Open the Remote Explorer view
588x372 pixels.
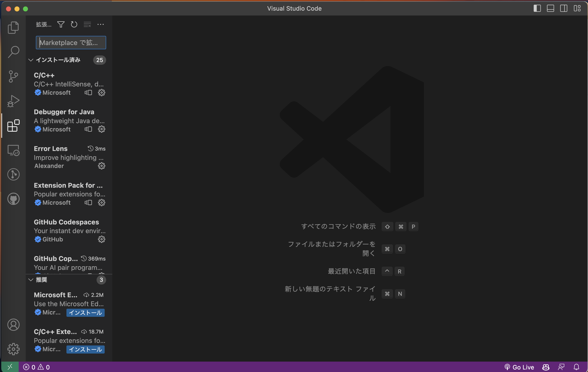[13, 150]
